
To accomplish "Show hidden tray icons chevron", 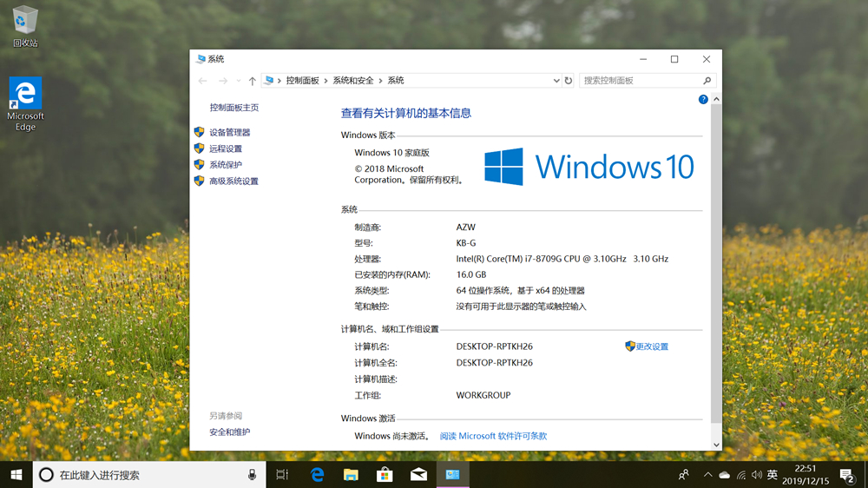I will pyautogui.click(x=707, y=475).
